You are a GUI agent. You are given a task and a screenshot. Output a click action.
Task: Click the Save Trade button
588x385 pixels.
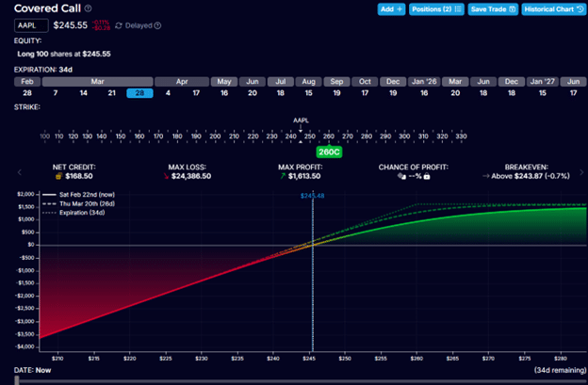(x=493, y=9)
